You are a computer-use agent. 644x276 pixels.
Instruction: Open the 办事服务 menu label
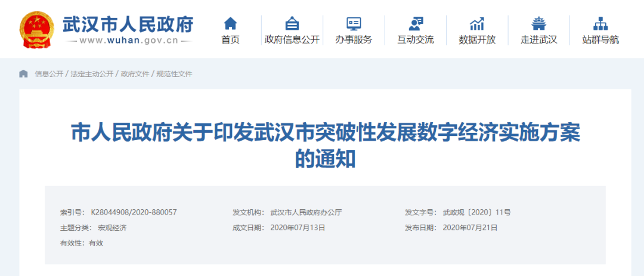pos(354,40)
